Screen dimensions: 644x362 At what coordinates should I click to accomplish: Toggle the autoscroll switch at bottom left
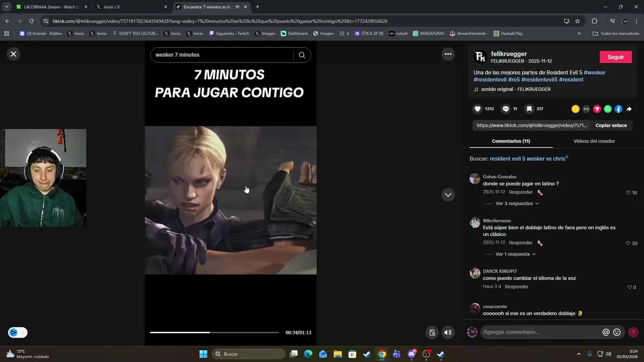coord(18,332)
